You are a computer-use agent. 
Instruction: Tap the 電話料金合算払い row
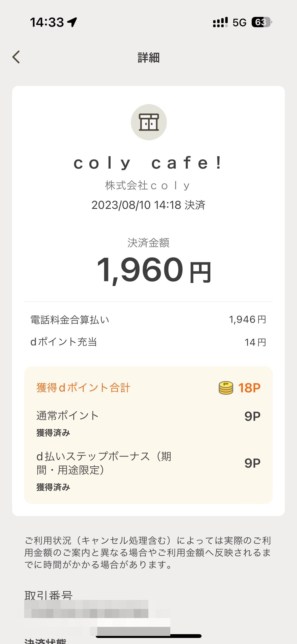(148, 320)
